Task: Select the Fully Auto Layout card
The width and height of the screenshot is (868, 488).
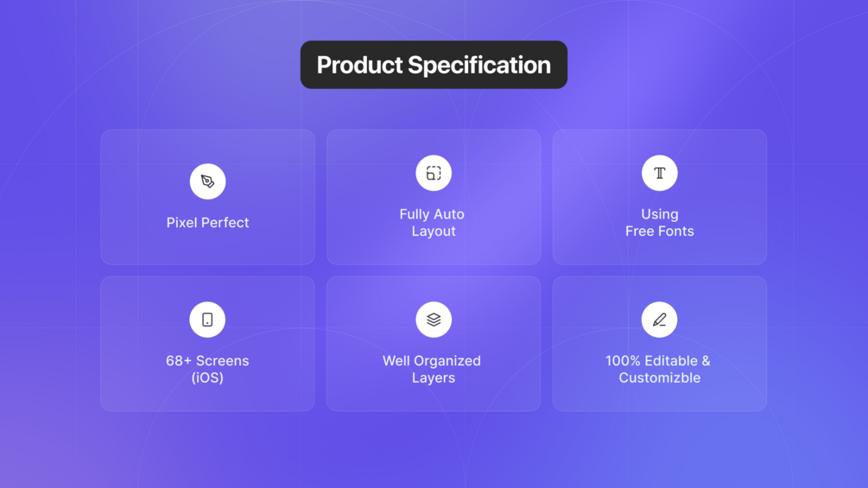Action: [x=434, y=197]
